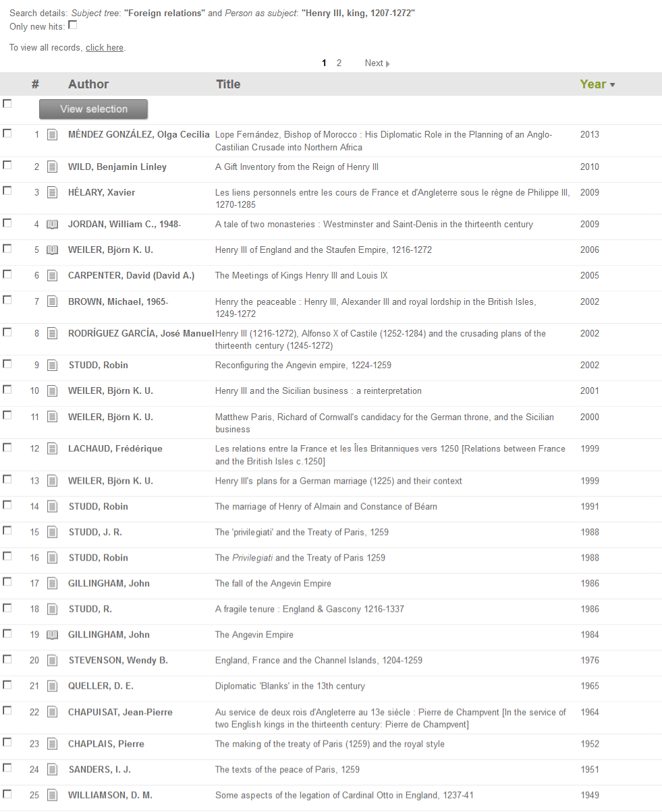Click the article icon for Queller's record
The image size is (662, 812).
point(53,686)
